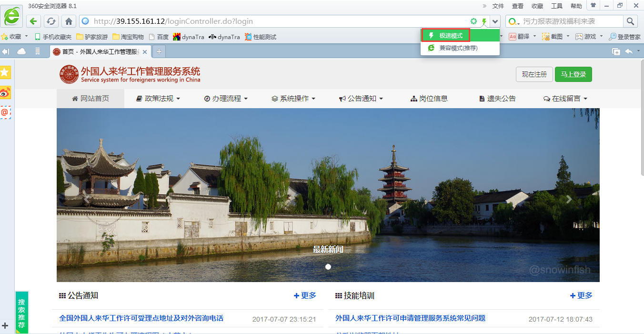
Task: Expand the 收藏 favorites dropdown arrow
Action: point(26,36)
